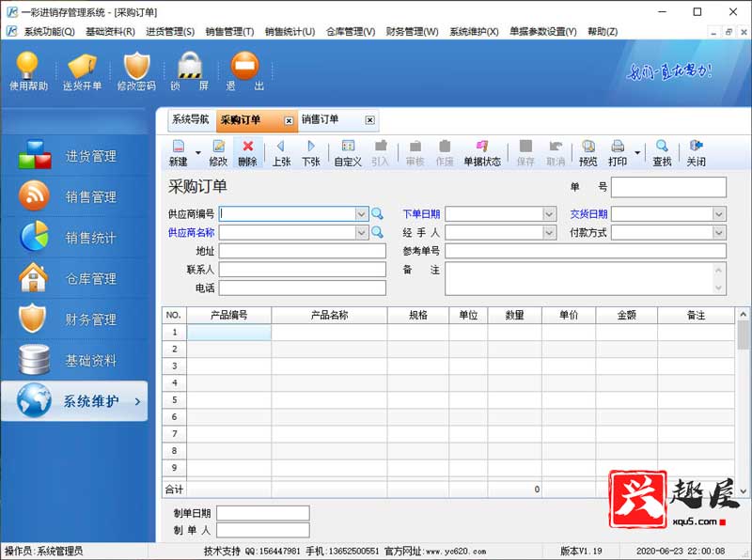Open the 供应商名称 dropdown list

pos(362,232)
